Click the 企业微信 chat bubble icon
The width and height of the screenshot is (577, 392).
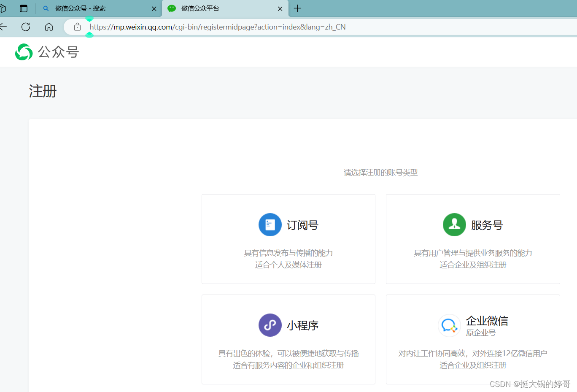(449, 325)
